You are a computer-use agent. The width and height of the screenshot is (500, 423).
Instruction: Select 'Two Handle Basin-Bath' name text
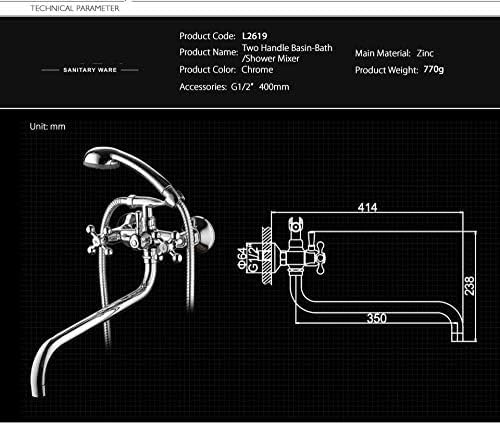[x=287, y=48]
